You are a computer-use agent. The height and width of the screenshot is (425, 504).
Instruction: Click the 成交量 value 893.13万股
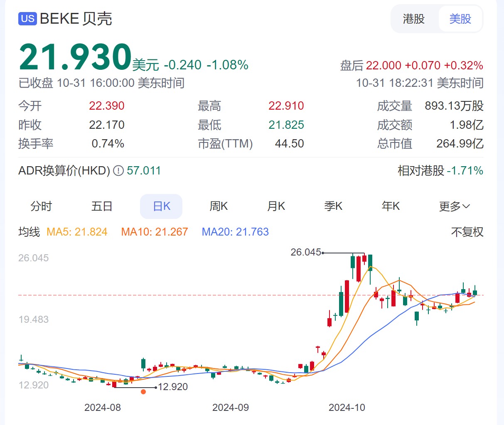click(x=454, y=106)
